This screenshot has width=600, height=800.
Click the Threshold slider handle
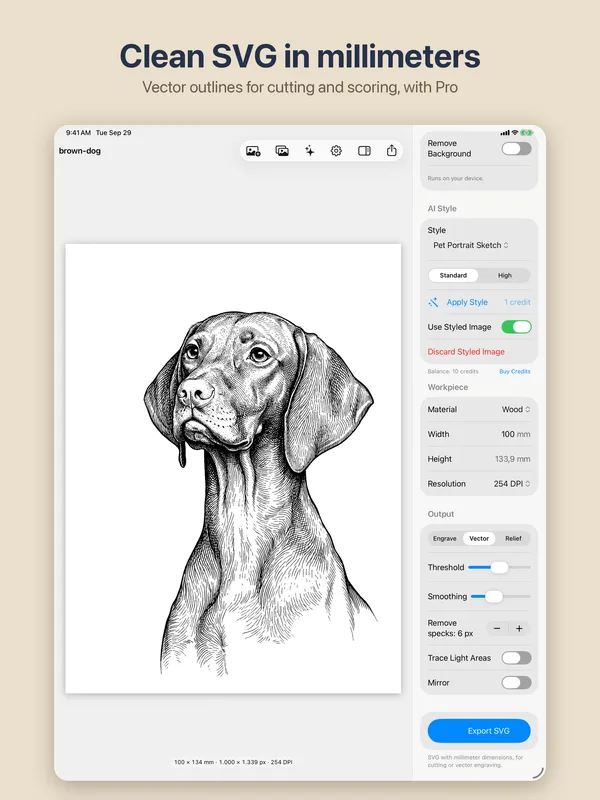coord(499,567)
